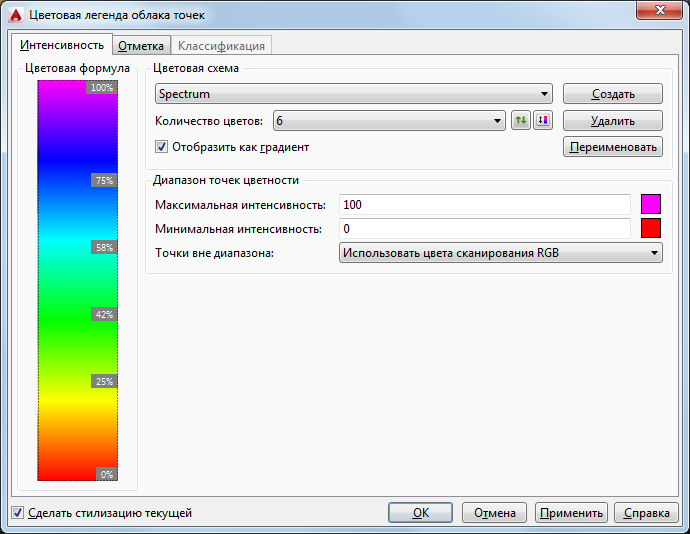Click the Переименовать button
The image size is (690, 534).
point(613,147)
